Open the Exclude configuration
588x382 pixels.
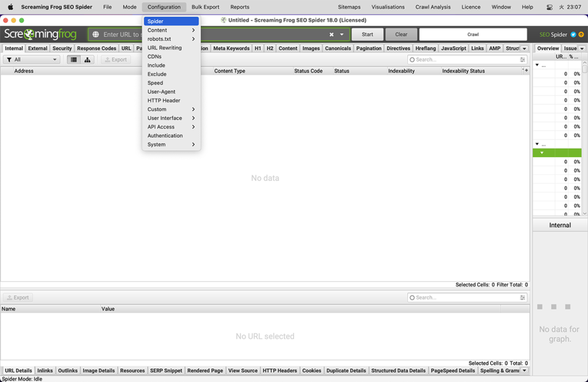tap(171, 74)
